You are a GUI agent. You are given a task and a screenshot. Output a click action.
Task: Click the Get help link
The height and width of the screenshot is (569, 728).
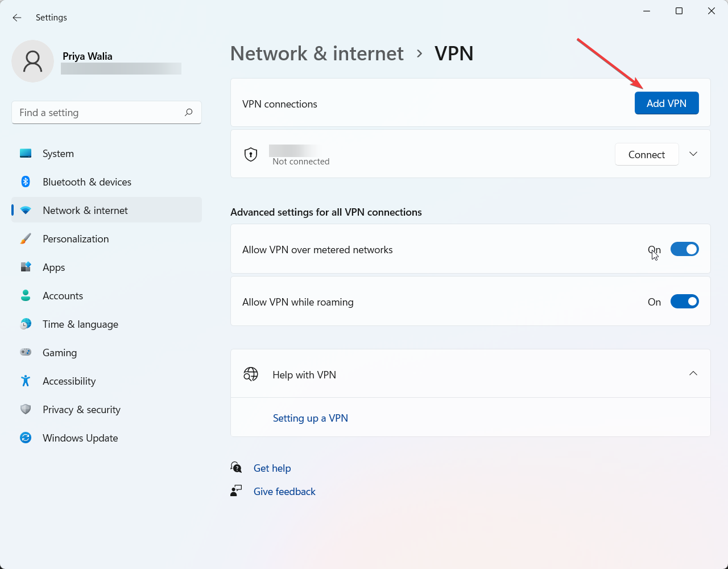click(272, 468)
